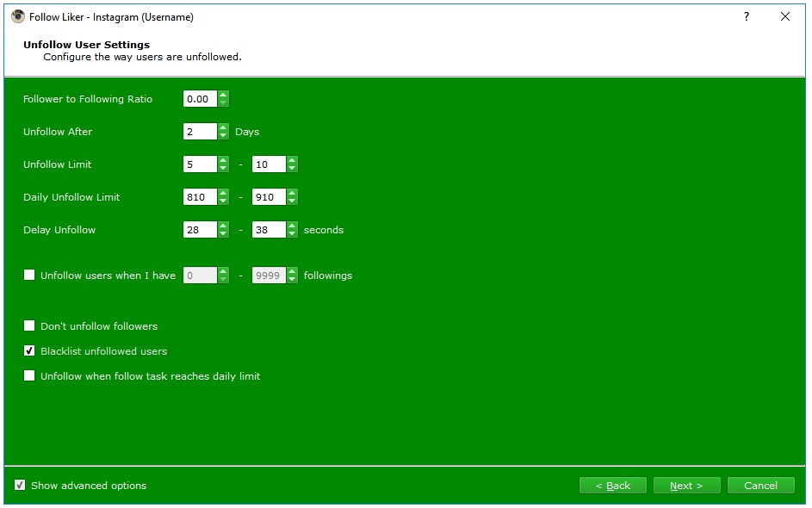Decrease Delay Unfollow minimum of 28 seconds
This screenshot has width=812, height=508.
pyautogui.click(x=223, y=233)
